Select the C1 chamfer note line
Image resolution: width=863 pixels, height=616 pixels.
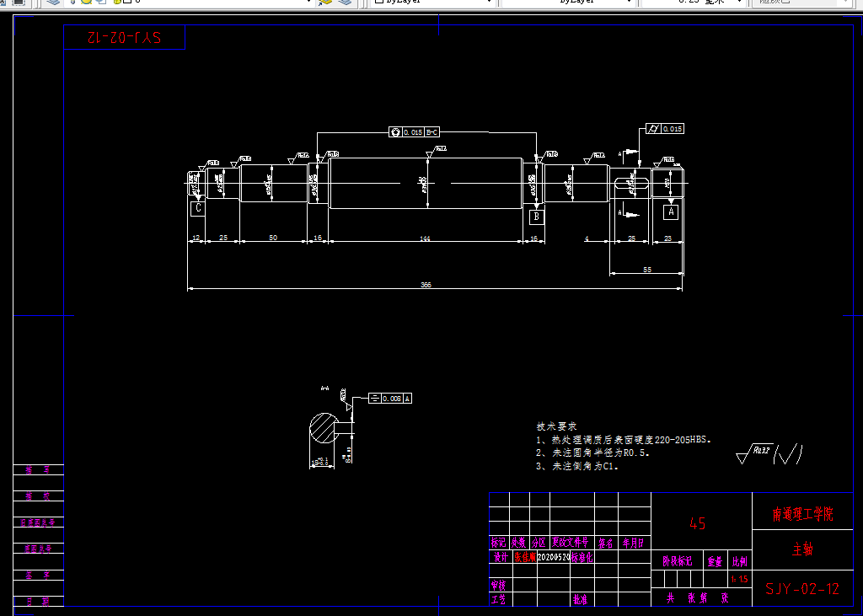click(577, 466)
